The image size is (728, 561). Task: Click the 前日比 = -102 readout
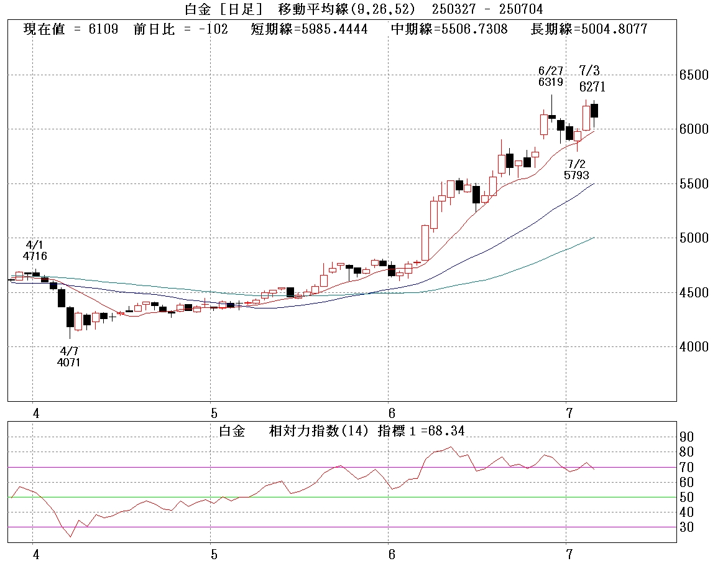[181, 29]
